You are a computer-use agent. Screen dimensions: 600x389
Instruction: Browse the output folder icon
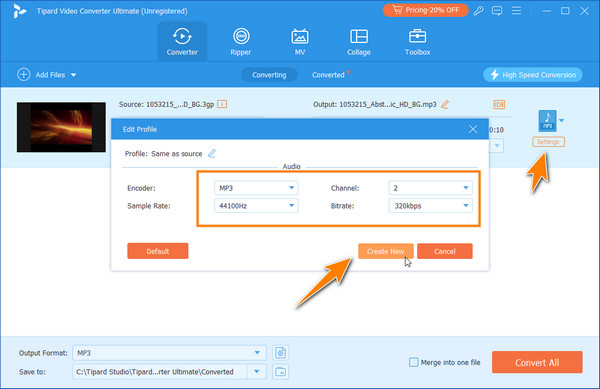280,371
